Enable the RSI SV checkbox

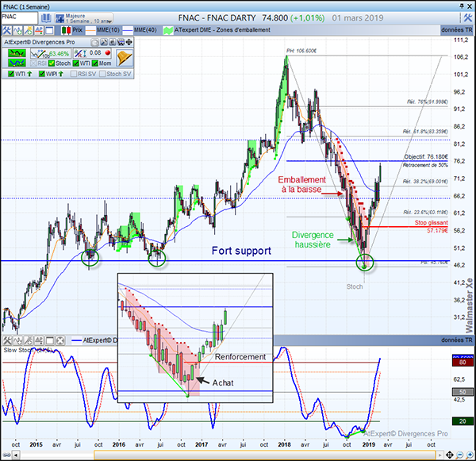click(x=74, y=74)
